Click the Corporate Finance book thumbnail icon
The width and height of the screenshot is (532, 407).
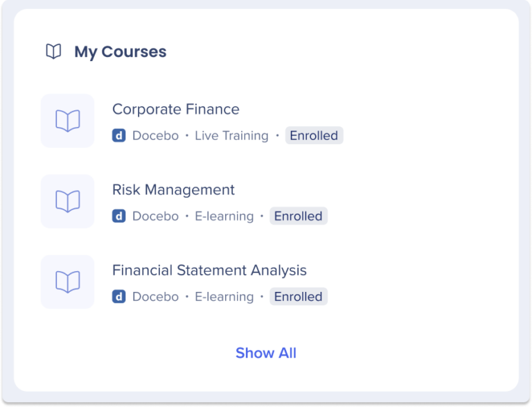(67, 121)
